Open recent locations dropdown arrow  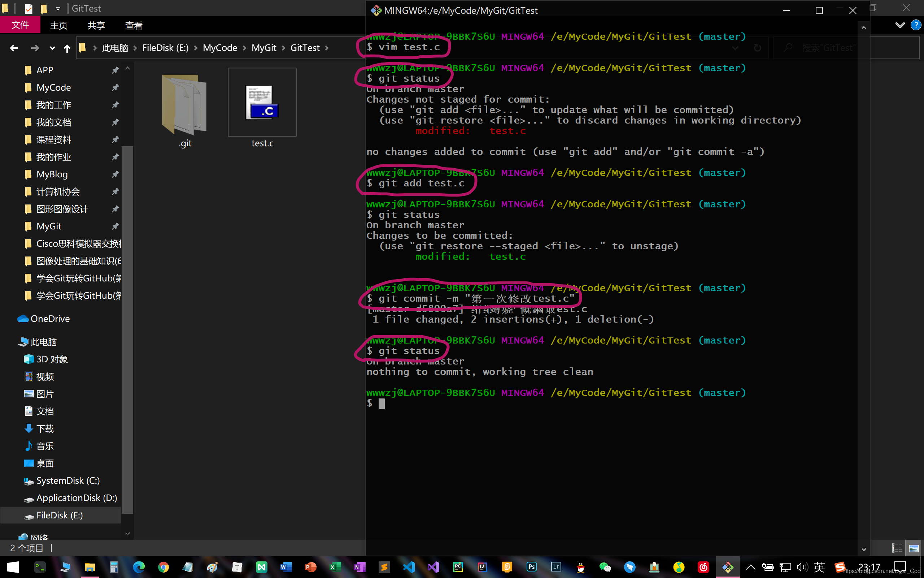click(52, 48)
